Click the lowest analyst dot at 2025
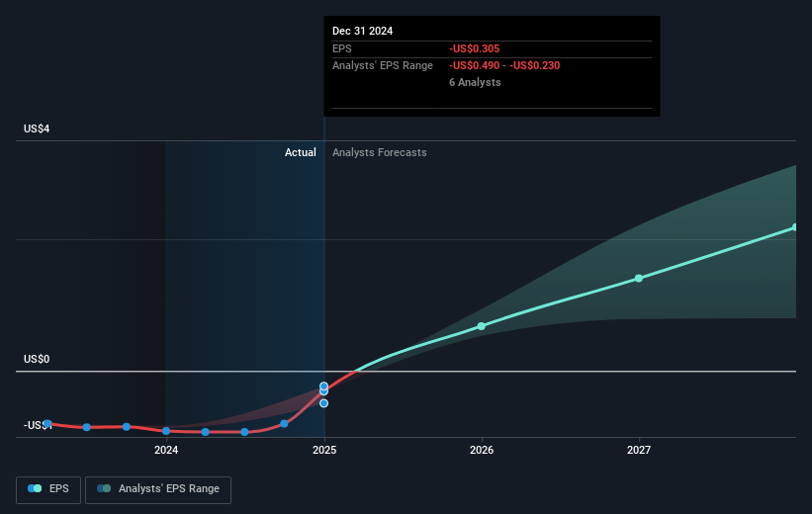Screen dimensions: 812x514 (x=323, y=403)
